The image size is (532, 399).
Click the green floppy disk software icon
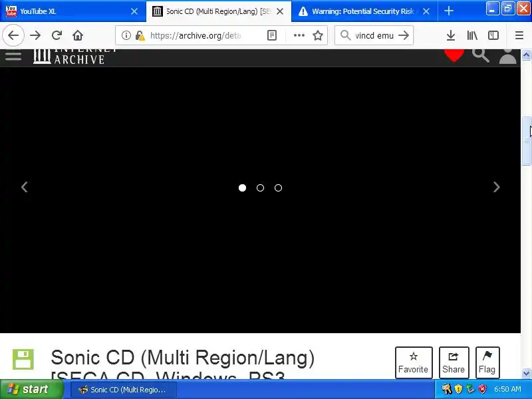coord(23,359)
